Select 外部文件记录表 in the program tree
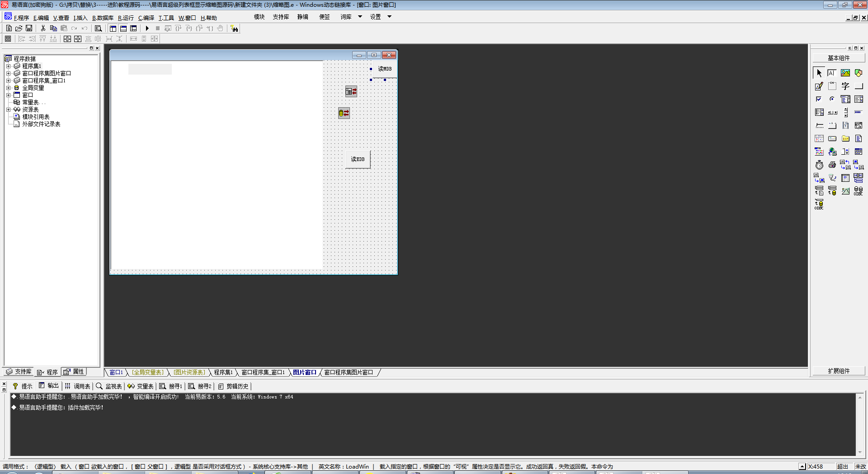The height and width of the screenshot is (474, 868). click(x=41, y=124)
